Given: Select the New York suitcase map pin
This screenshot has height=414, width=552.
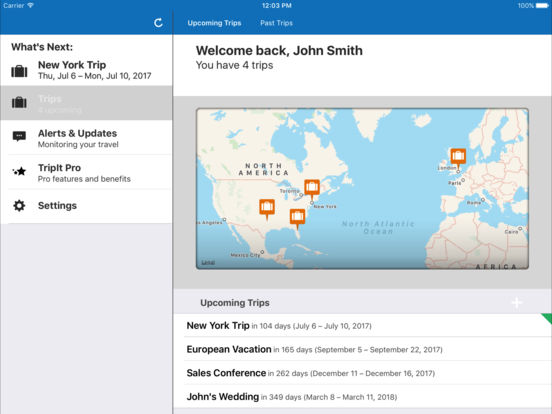Looking at the screenshot, I should click(312, 189).
